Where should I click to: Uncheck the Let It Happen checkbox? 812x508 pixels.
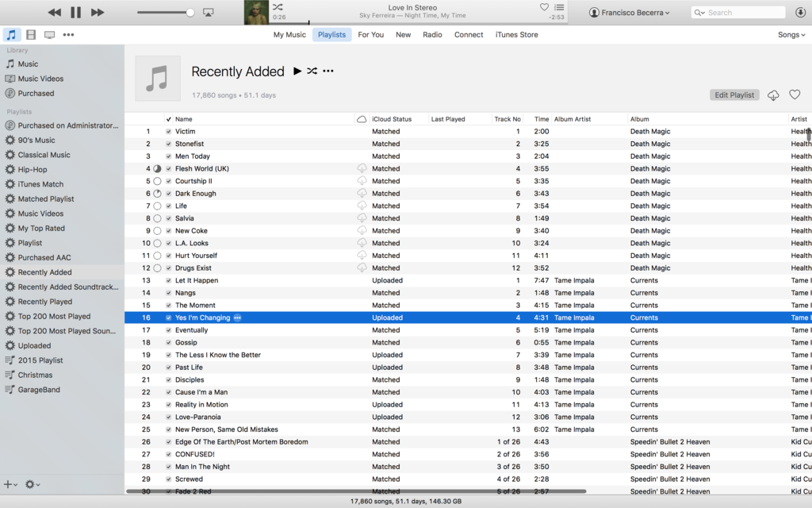tap(168, 280)
